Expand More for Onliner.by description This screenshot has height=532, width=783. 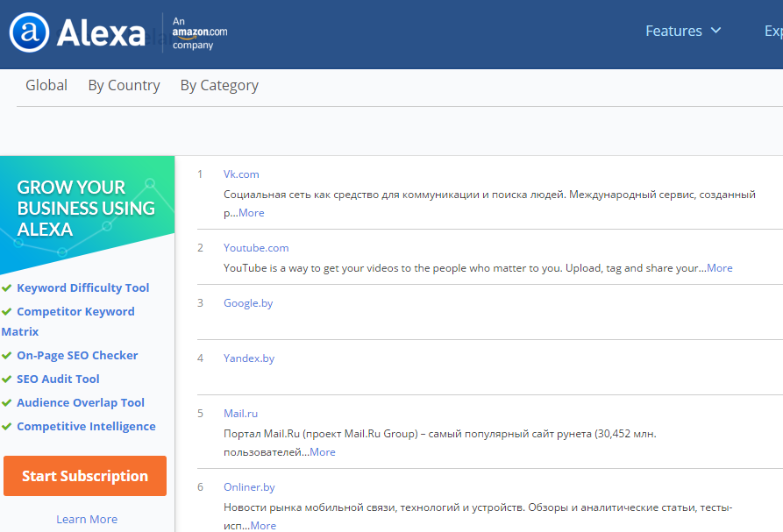tap(263, 526)
